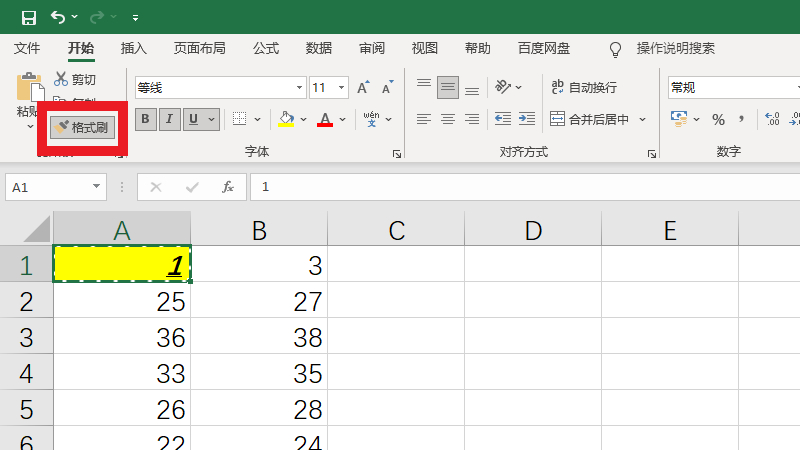Click the Align Left icon
Screen dimensions: 800x450
click(x=423, y=119)
